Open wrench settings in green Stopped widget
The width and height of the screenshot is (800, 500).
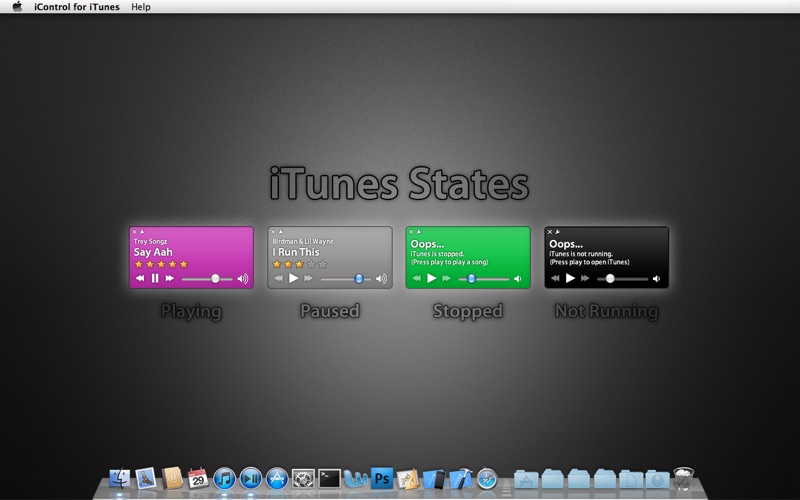(419, 232)
